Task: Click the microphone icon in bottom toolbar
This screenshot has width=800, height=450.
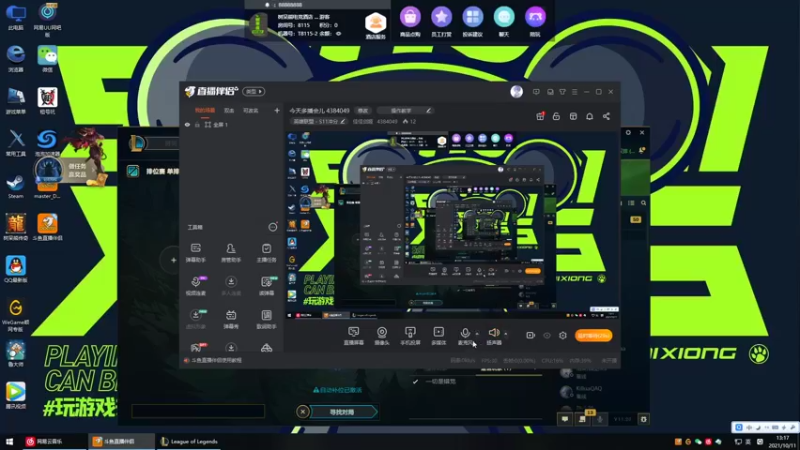Action: click(x=465, y=333)
